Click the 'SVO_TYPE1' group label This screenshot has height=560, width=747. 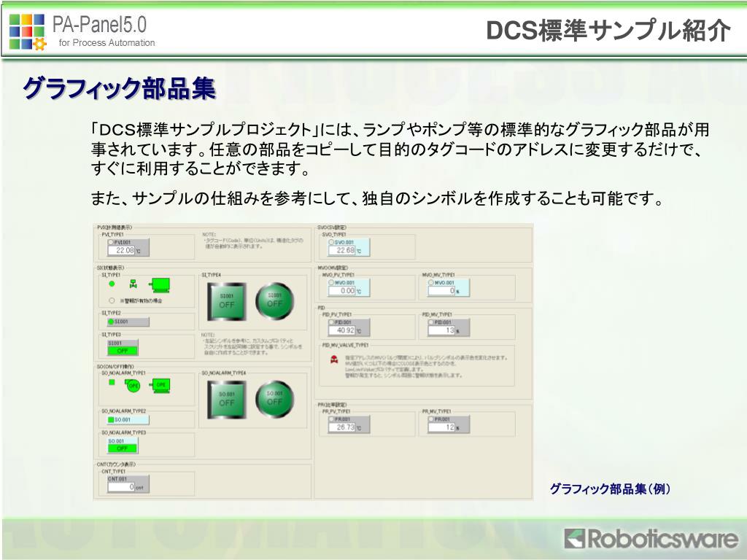coord(334,235)
